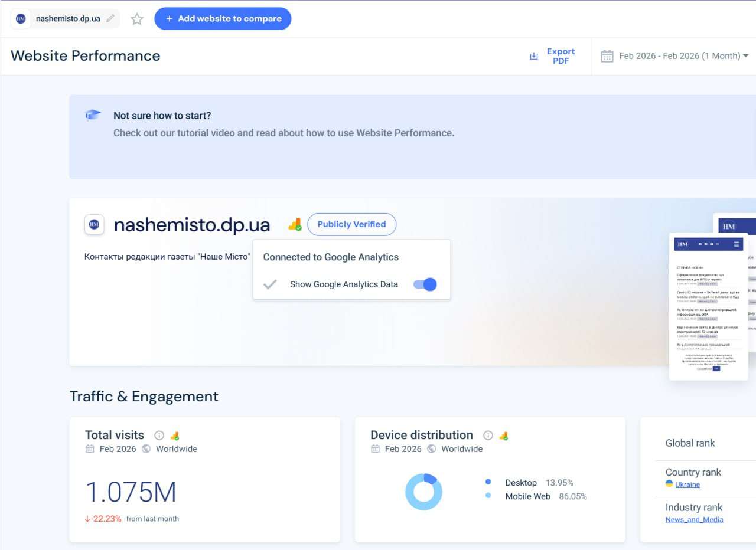Click the Publicly Verified badge

point(351,224)
